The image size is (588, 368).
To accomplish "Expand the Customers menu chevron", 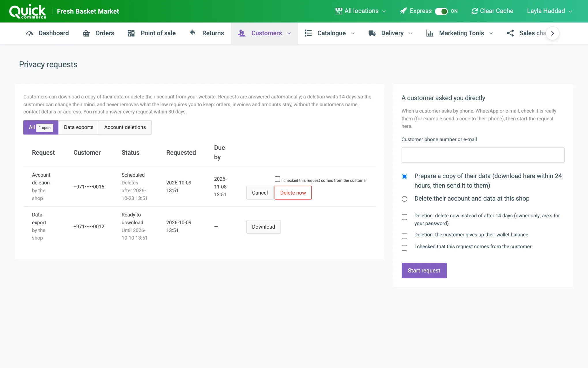I will 289,33.
